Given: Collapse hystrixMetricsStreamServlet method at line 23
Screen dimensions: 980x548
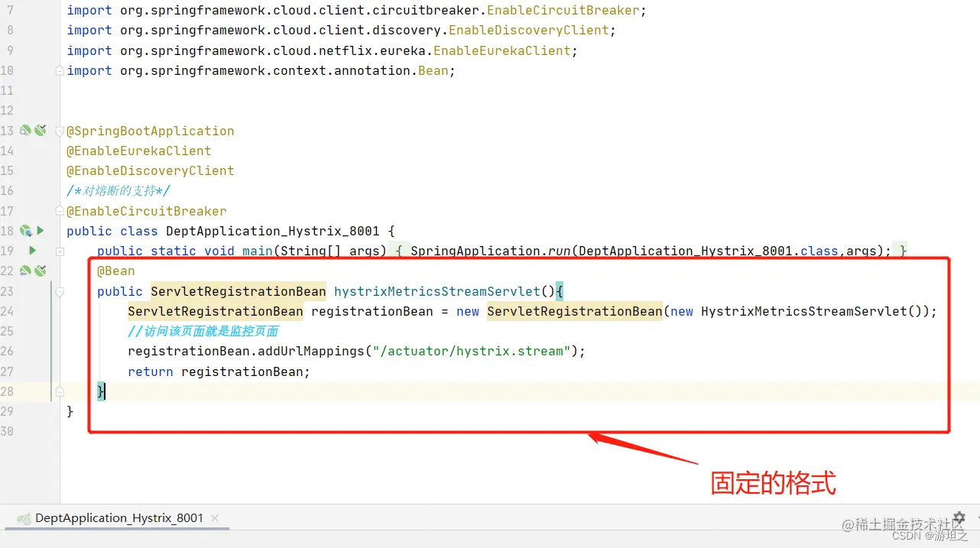Looking at the screenshot, I should (60, 291).
